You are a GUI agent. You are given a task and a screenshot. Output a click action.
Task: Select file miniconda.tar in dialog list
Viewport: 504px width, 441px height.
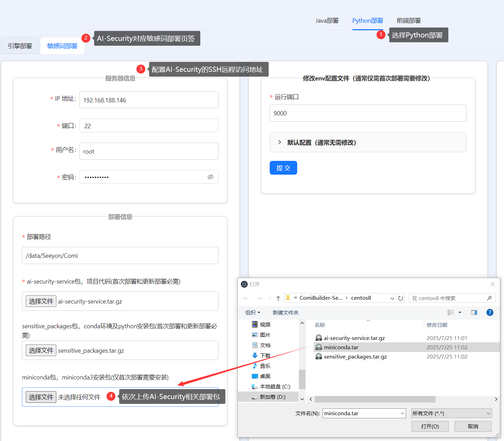click(x=341, y=347)
